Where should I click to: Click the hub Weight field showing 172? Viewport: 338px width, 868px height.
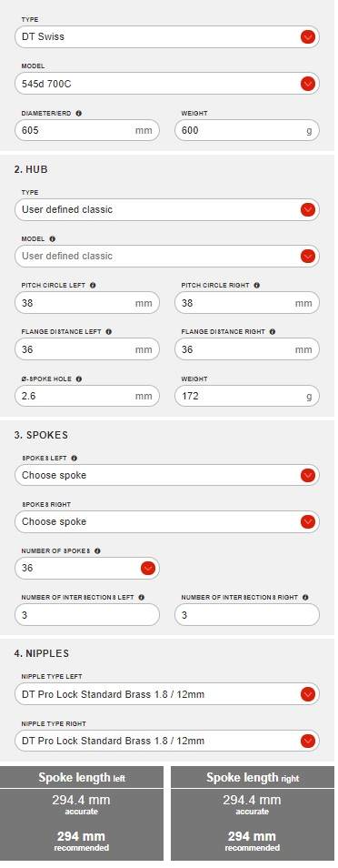click(247, 397)
